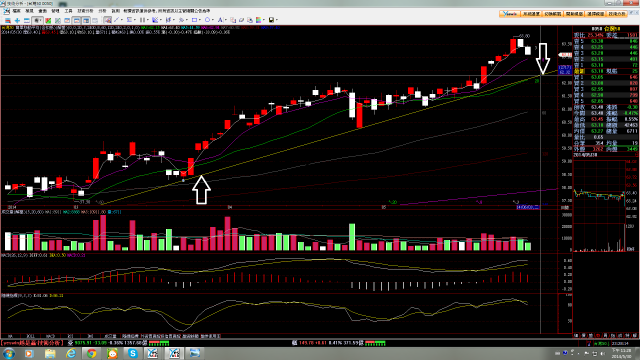
Task: Open dropdown arrow beside text A tool
Action: (225, 20)
